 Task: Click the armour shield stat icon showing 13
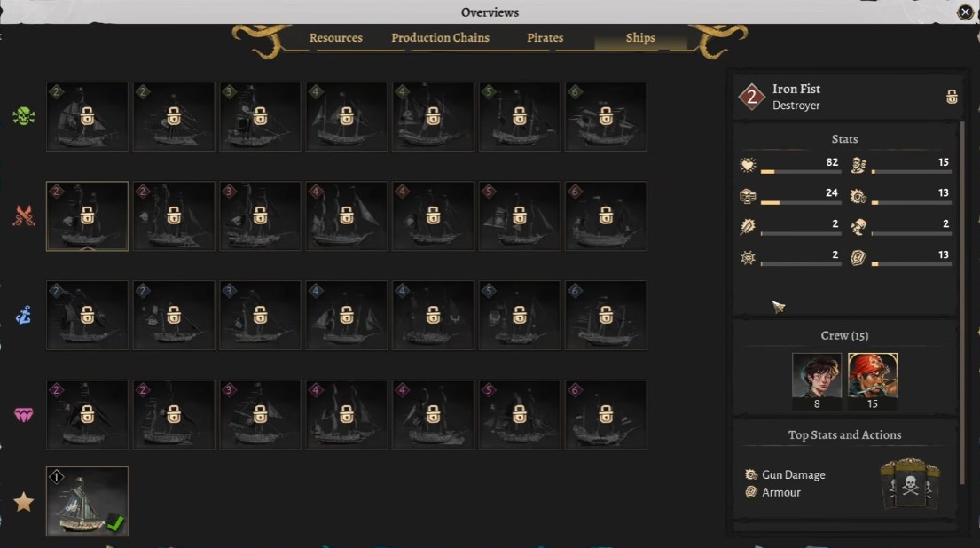point(858,257)
